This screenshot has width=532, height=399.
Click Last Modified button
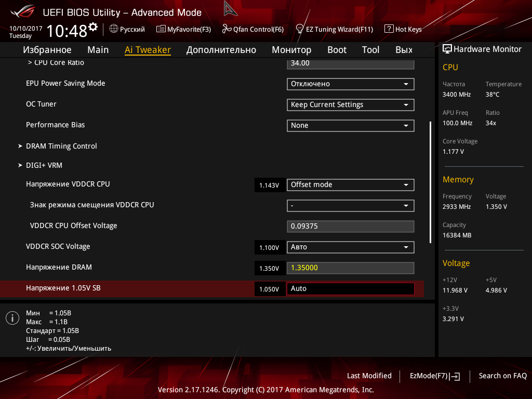[369, 376]
